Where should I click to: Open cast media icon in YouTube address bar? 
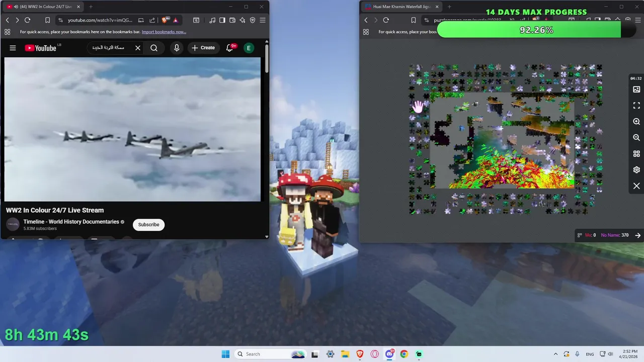tap(141, 20)
